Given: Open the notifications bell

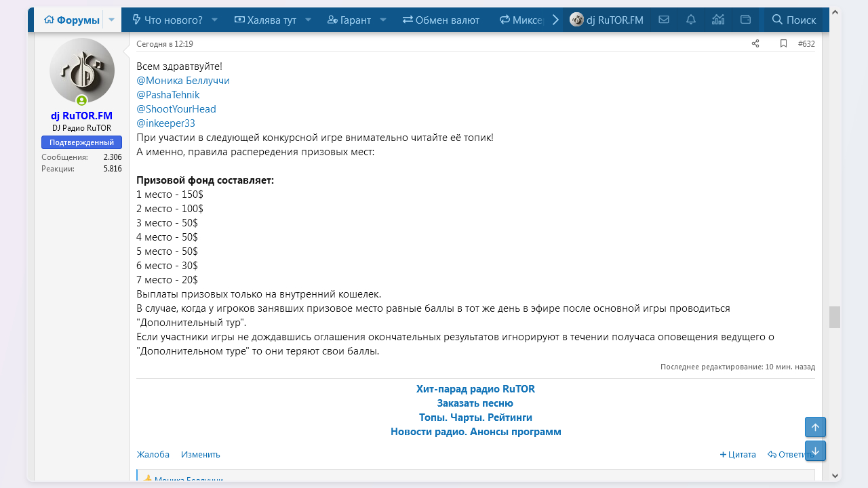Looking at the screenshot, I should (691, 20).
